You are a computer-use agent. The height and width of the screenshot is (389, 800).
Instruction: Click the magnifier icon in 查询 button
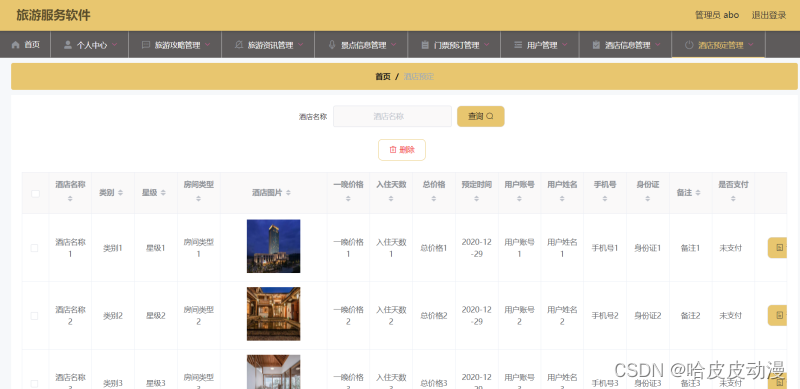490,116
